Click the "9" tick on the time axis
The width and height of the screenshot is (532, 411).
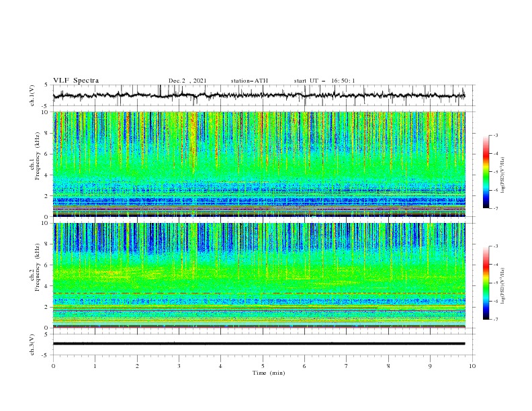pos(430,366)
